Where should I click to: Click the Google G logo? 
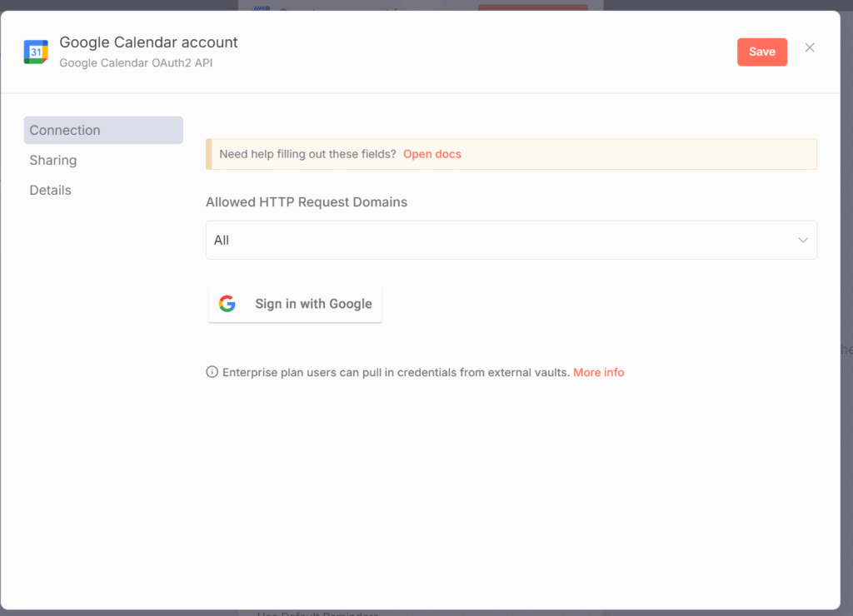click(227, 304)
